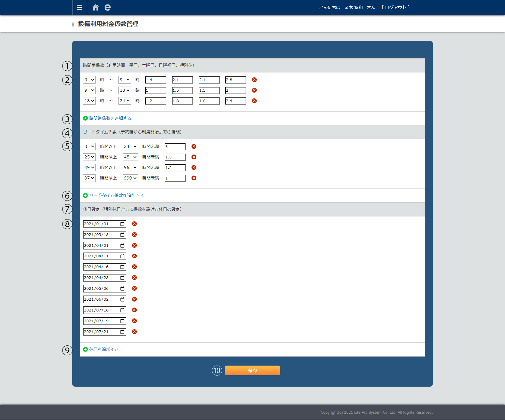Viewport: 505px width, 420px height.
Task: Add a holiday with 休日を追加する
Action: (x=104, y=349)
